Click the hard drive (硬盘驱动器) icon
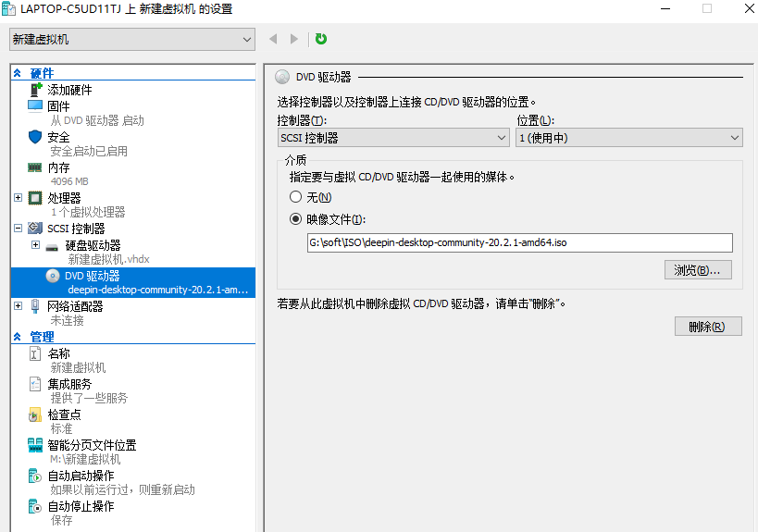758x532 pixels. (52, 247)
